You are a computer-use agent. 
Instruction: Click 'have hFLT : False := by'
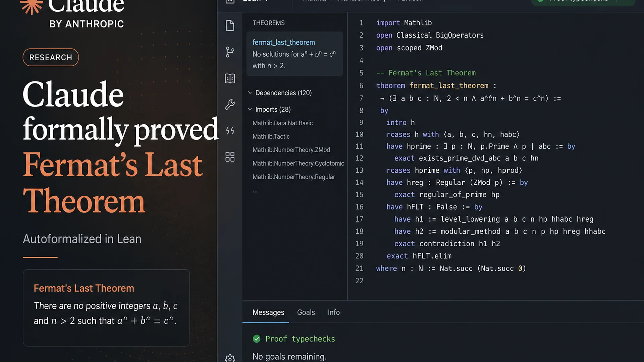(434, 207)
